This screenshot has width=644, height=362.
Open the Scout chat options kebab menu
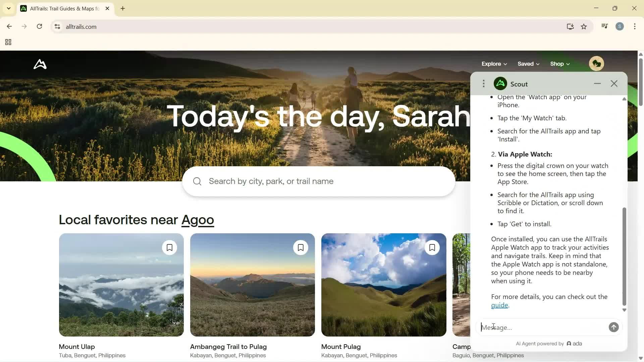click(483, 83)
